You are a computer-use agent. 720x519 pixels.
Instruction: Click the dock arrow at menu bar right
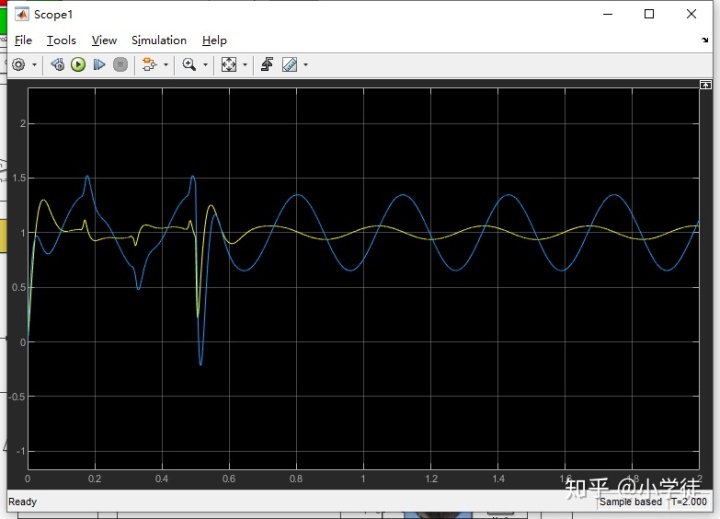click(x=705, y=40)
